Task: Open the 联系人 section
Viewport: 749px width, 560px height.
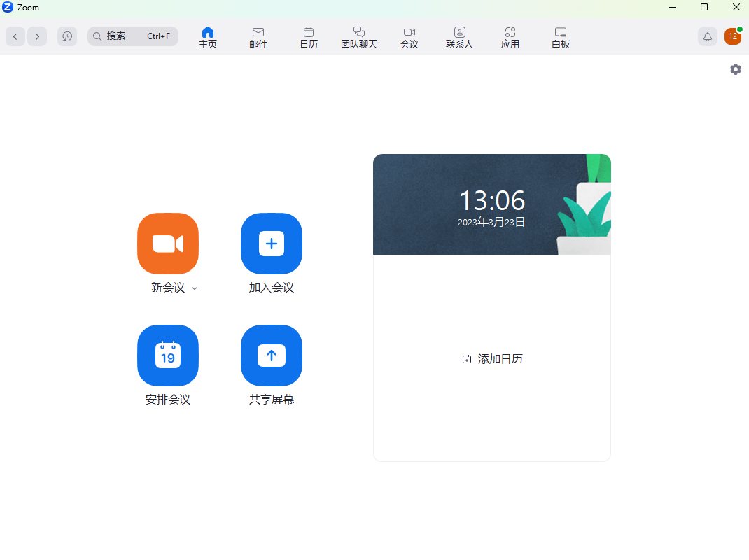Action: point(459,36)
